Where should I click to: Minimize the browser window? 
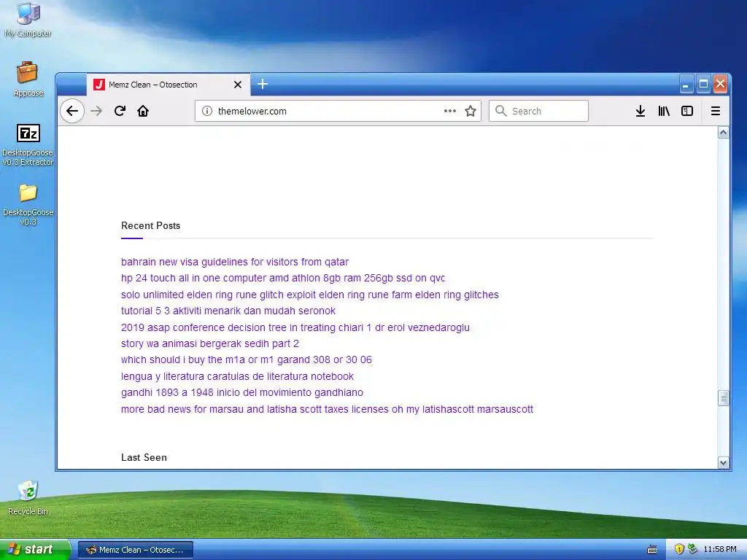tap(686, 85)
